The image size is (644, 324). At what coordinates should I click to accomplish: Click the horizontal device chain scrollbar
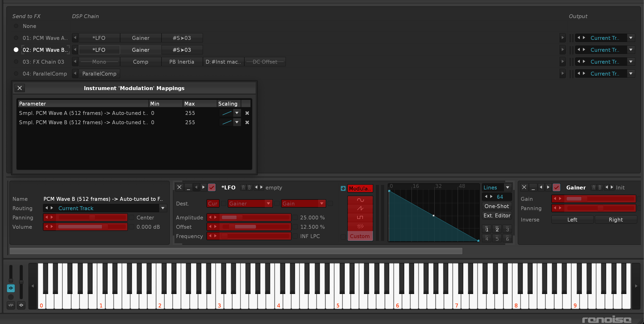coord(236,251)
